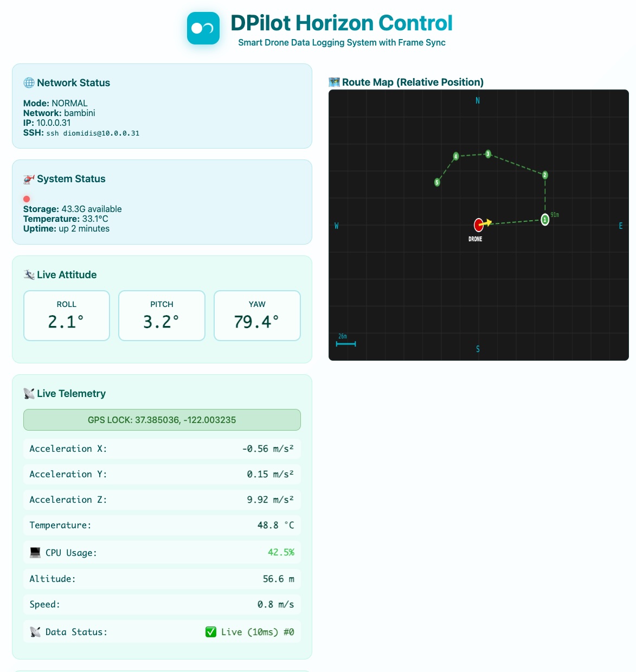This screenshot has width=636, height=672.
Task: Click the DPilot app logo in the header
Action: click(203, 28)
